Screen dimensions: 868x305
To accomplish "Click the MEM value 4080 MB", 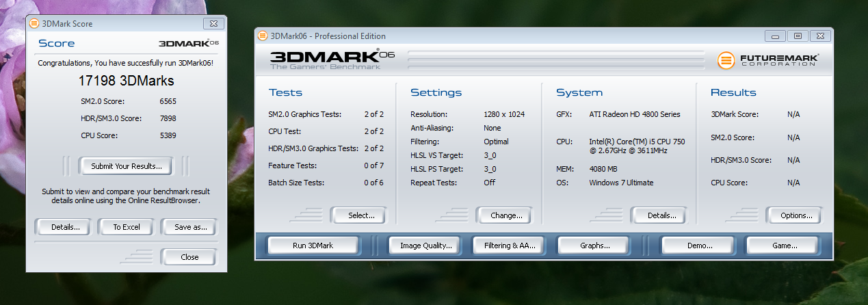I will [x=605, y=169].
